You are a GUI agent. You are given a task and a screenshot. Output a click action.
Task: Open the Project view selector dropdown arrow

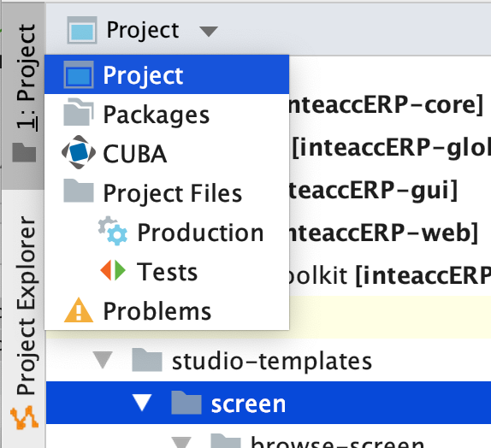point(209,32)
